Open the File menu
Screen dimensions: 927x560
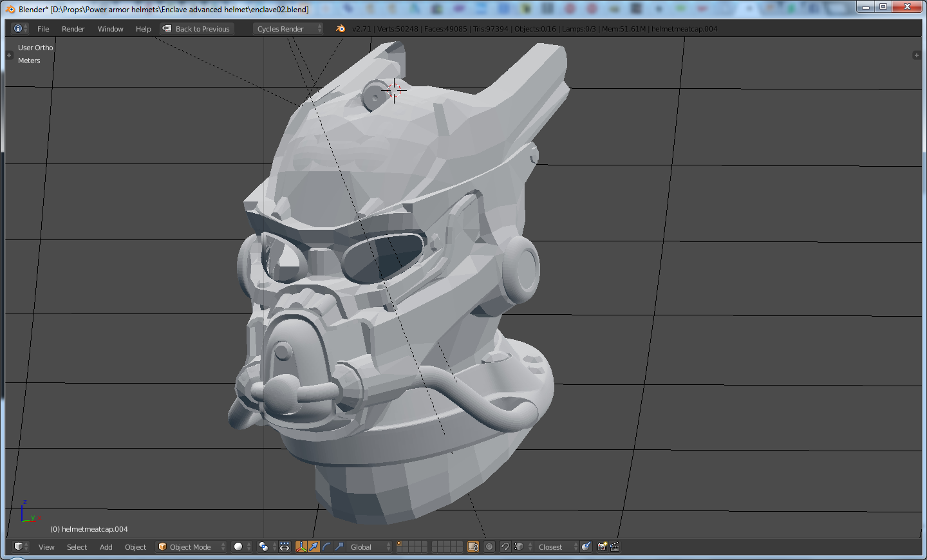(43, 29)
